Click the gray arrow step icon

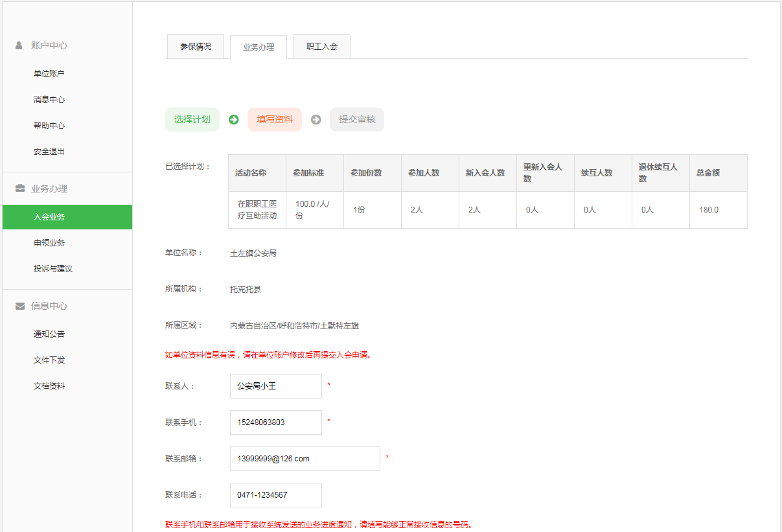[x=316, y=119]
